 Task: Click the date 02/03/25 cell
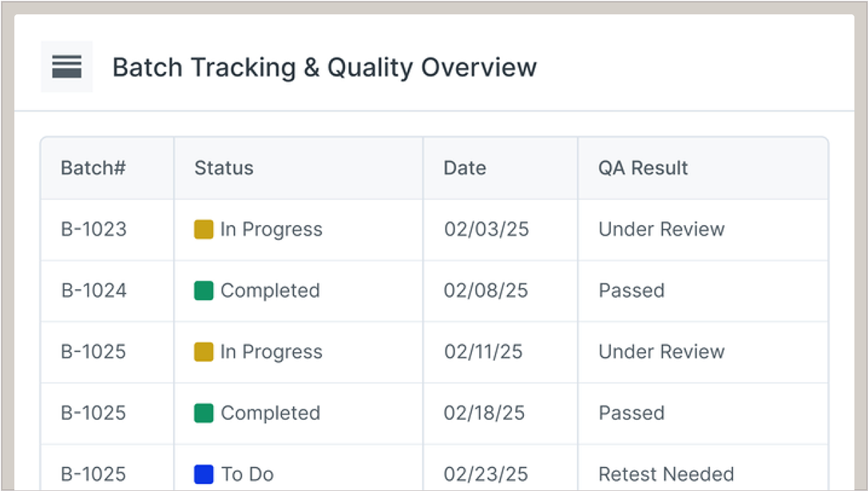click(486, 230)
